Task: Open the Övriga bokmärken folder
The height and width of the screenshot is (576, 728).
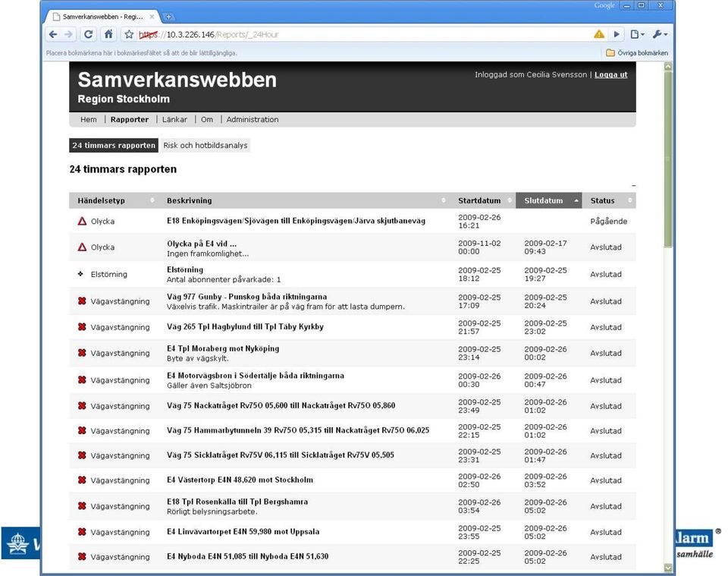Action: [636, 53]
